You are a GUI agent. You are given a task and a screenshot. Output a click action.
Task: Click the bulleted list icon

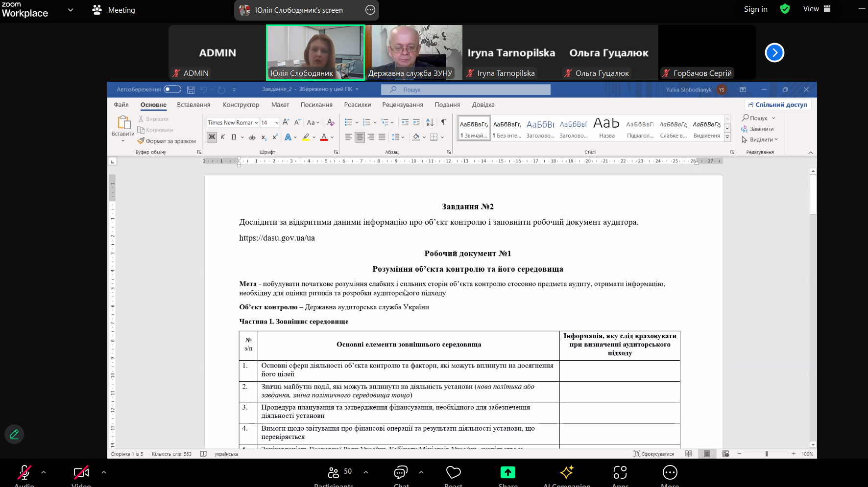[x=348, y=122]
